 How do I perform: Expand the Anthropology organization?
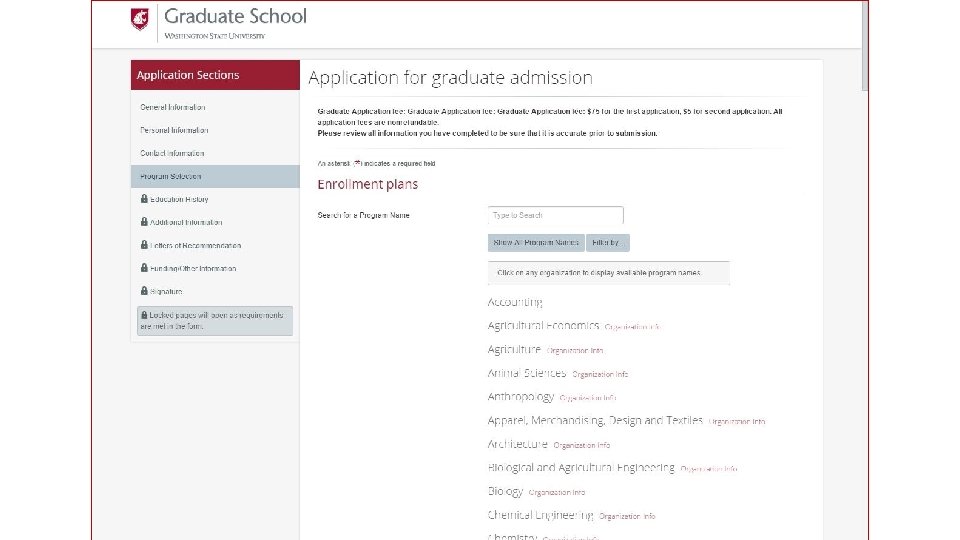point(520,397)
